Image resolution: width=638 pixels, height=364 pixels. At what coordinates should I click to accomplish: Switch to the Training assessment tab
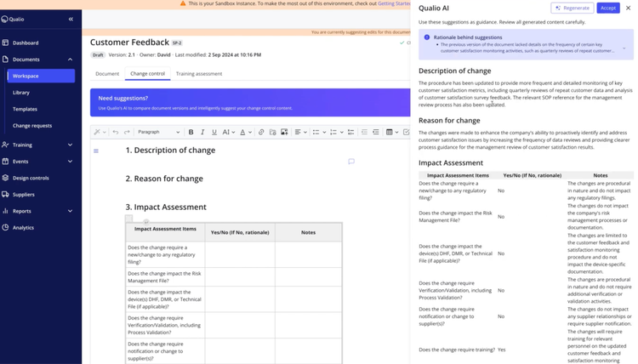(198, 74)
